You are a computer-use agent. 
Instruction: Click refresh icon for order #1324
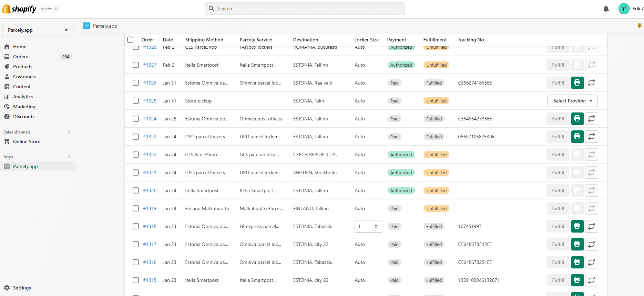pyautogui.click(x=592, y=119)
